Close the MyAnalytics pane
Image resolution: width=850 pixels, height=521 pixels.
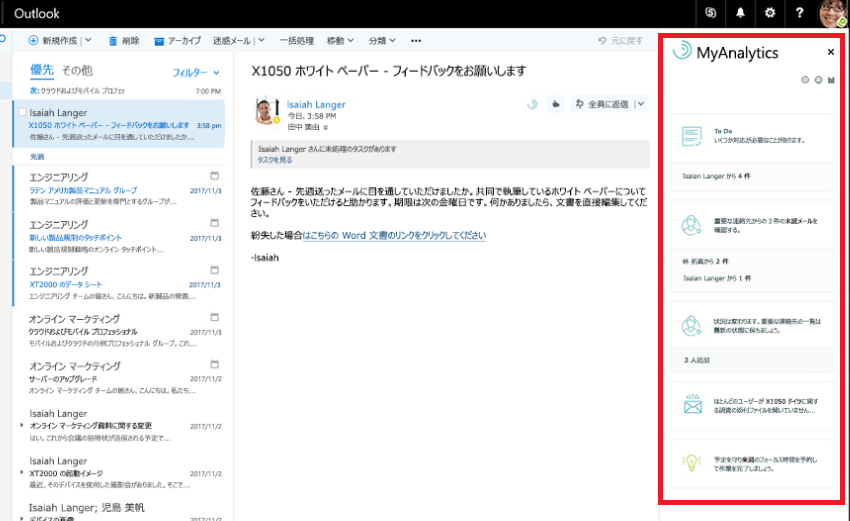(x=830, y=52)
